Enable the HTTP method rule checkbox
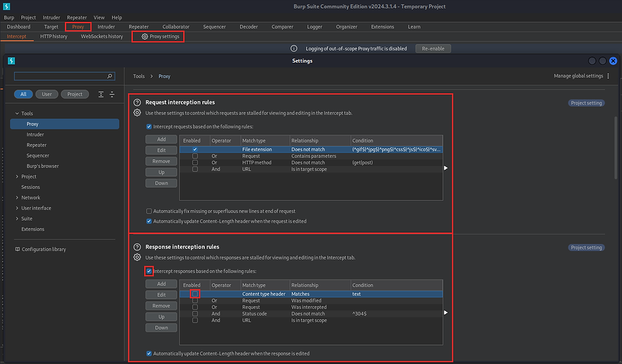The width and height of the screenshot is (622, 364). point(195,163)
